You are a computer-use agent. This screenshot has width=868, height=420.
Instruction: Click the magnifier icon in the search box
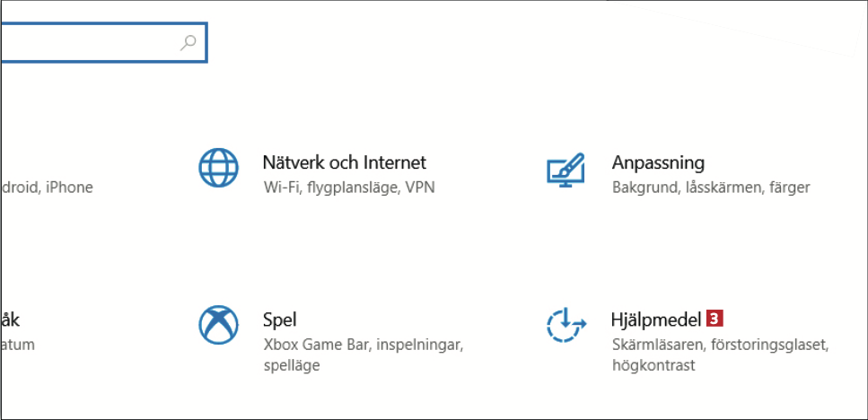point(189,42)
